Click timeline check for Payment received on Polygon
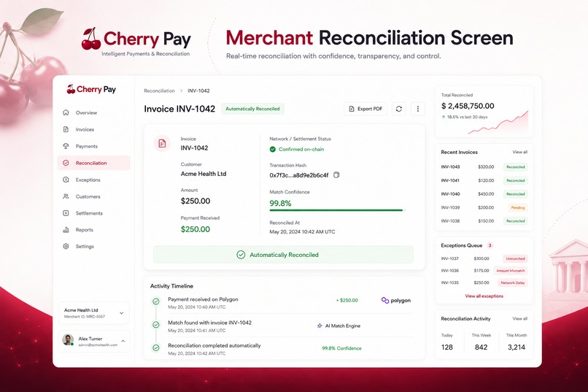Image resolution: width=588 pixels, height=392 pixels. click(x=156, y=301)
